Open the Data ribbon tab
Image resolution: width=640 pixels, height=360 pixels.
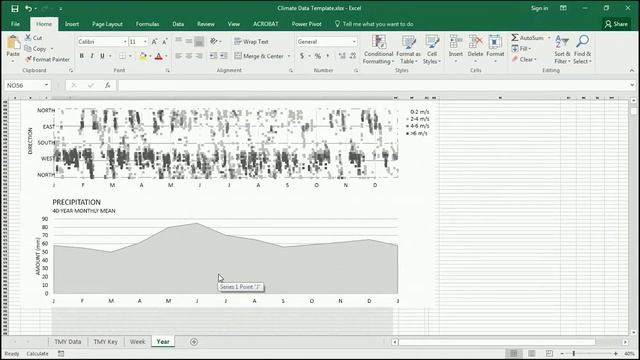(178, 24)
